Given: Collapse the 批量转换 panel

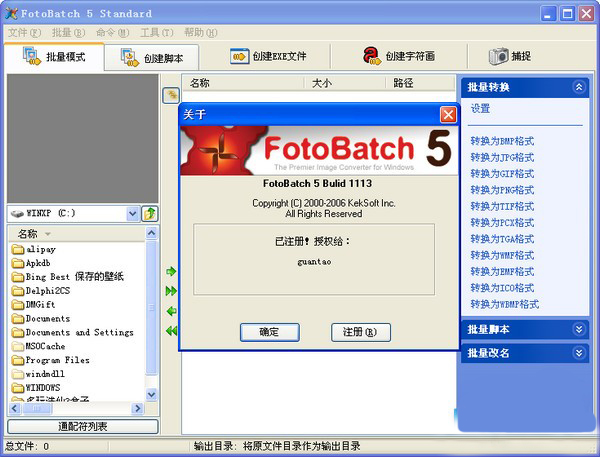Looking at the screenshot, I should [x=579, y=87].
